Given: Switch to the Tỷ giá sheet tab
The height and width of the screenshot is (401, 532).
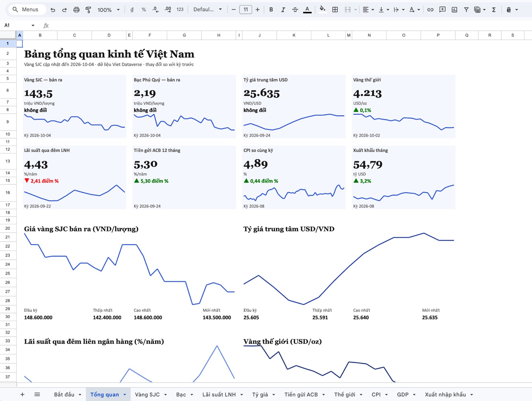Looking at the screenshot, I should tap(260, 395).
